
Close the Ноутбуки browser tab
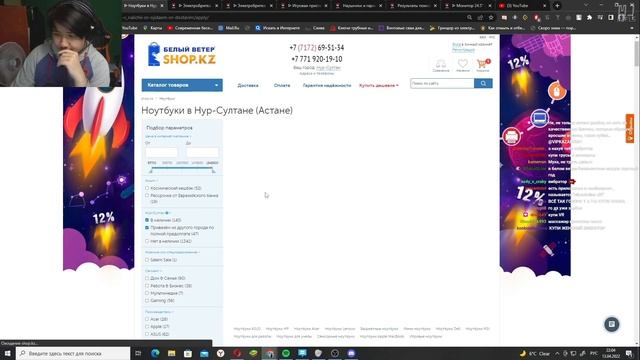pos(162,6)
